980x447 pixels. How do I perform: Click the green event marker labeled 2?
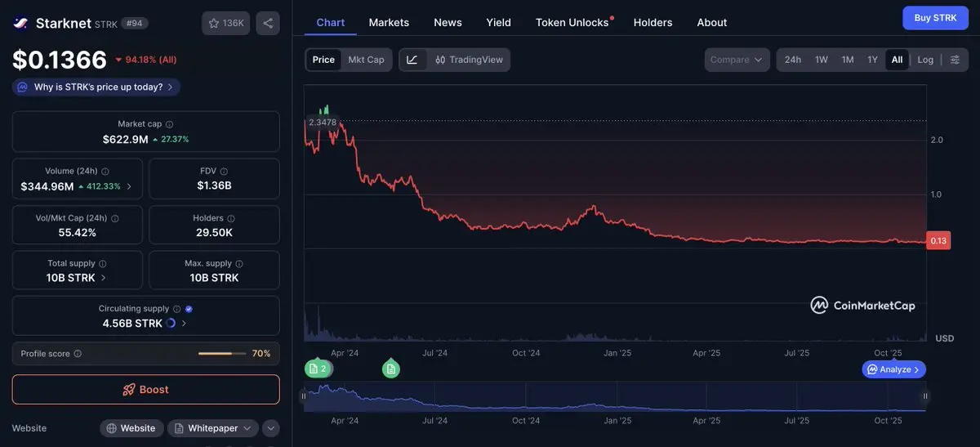pyautogui.click(x=317, y=369)
